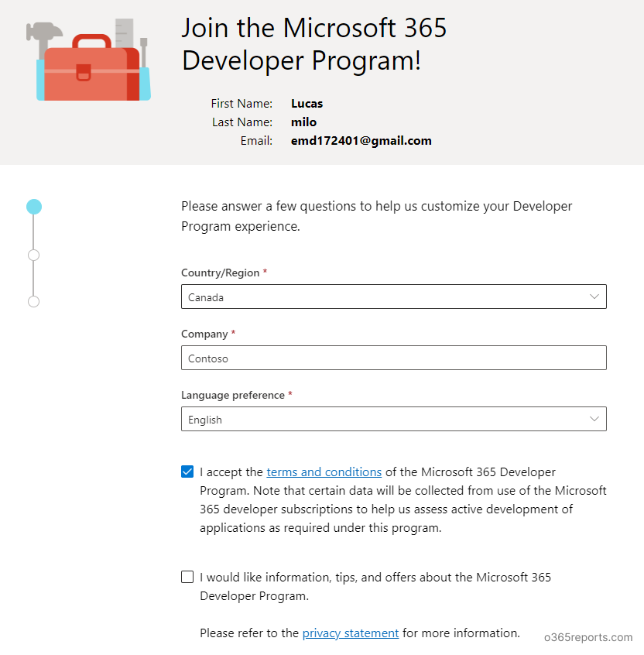This screenshot has height=655, width=644.
Task: Click into the Company field containing Contoso
Action: click(x=393, y=358)
